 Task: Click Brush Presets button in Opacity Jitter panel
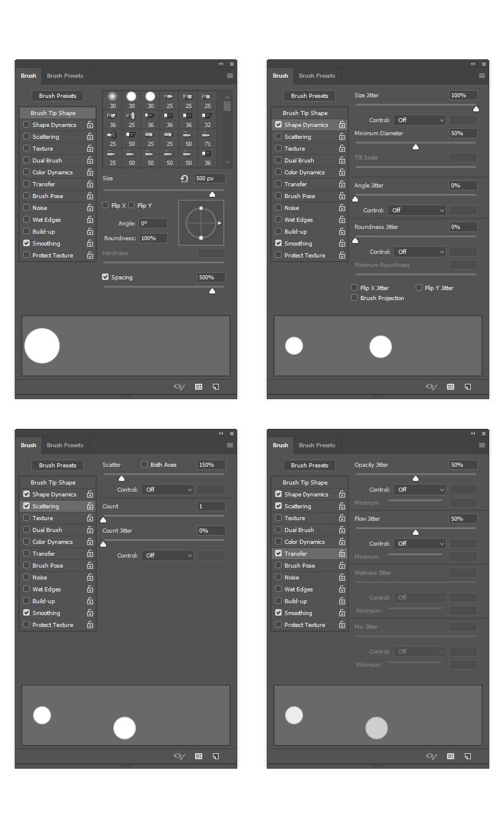coord(310,465)
